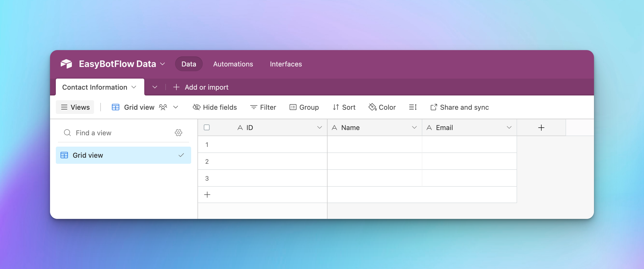Open Hide fields menu
The image size is (644, 269).
point(215,107)
